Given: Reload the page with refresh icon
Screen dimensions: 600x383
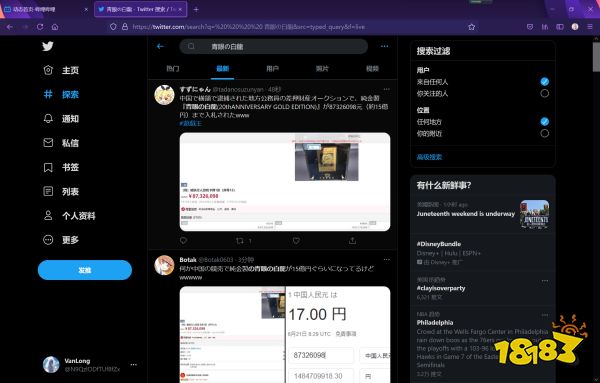Looking at the screenshot, I should (x=40, y=27).
